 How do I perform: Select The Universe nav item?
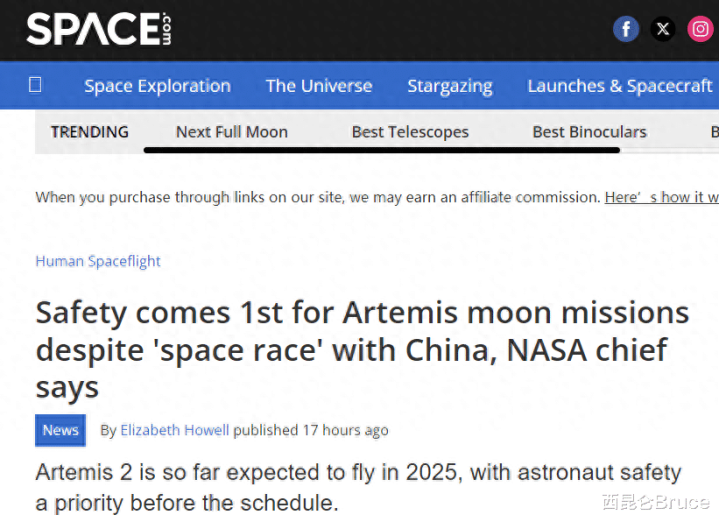319,86
